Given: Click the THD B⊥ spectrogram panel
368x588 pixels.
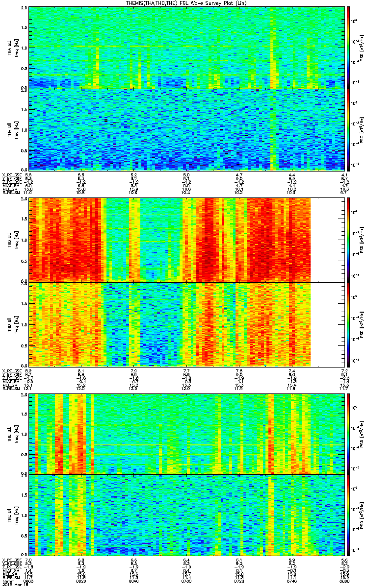Looking at the screenshot, I should click(x=186, y=240).
